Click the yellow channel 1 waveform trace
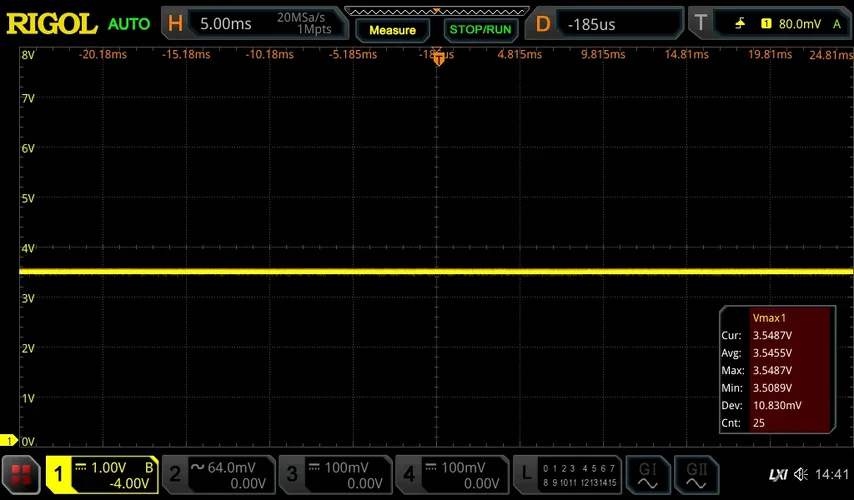This screenshot has height=500, width=854. (x=436, y=271)
